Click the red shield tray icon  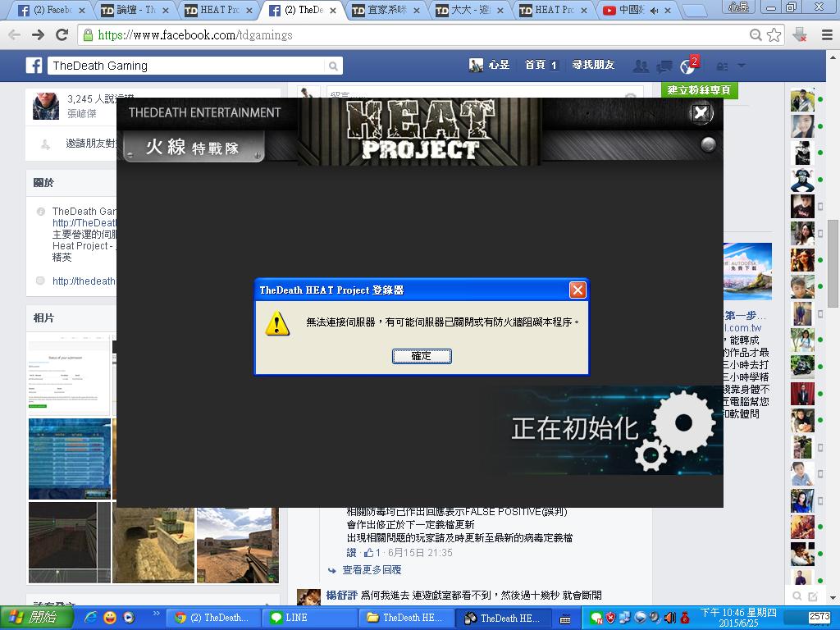610,618
